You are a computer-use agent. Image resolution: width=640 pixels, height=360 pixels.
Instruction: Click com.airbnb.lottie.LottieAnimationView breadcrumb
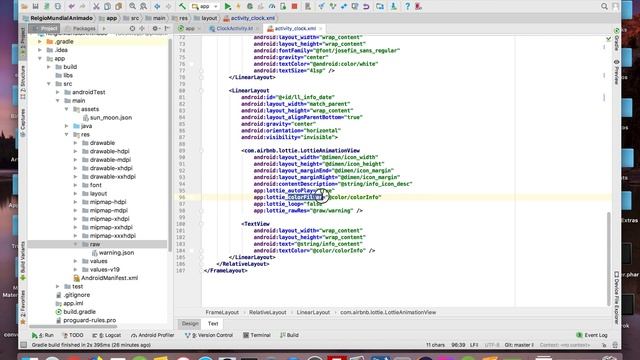[x=388, y=312]
